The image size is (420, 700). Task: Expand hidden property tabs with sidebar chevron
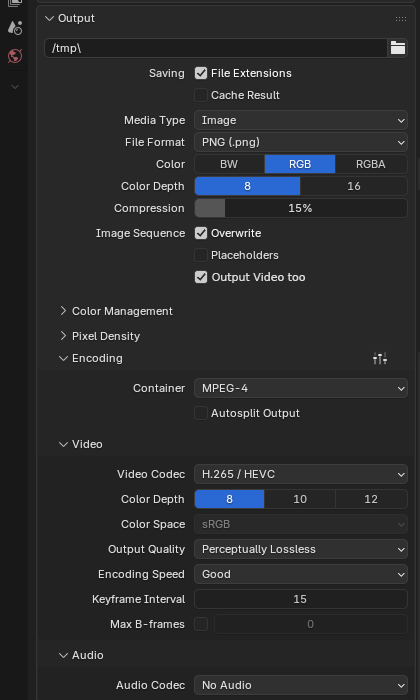[x=15, y=87]
